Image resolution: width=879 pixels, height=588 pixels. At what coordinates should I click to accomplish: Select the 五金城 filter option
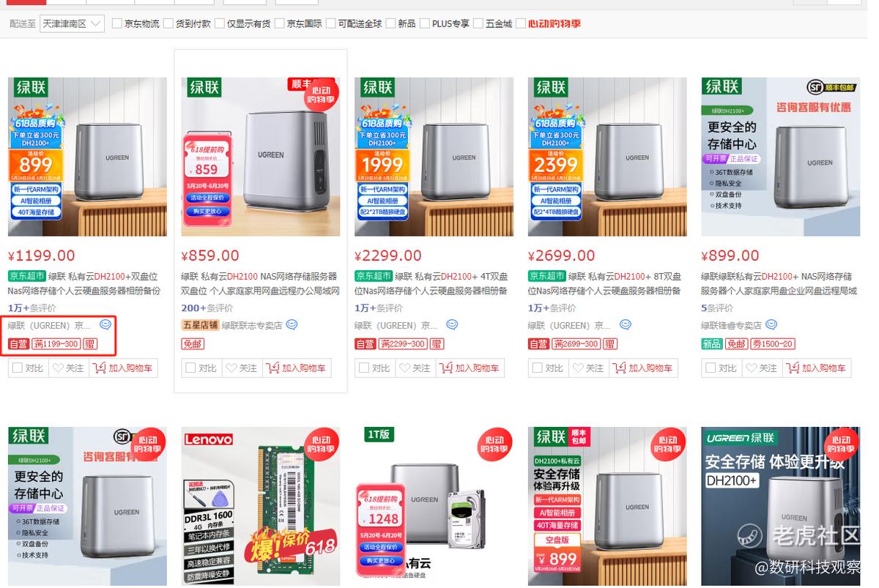(497, 23)
